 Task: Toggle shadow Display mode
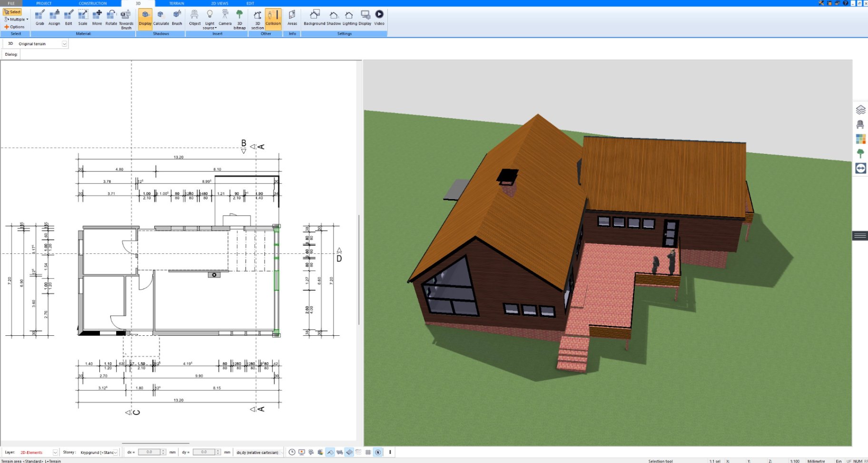(x=145, y=19)
